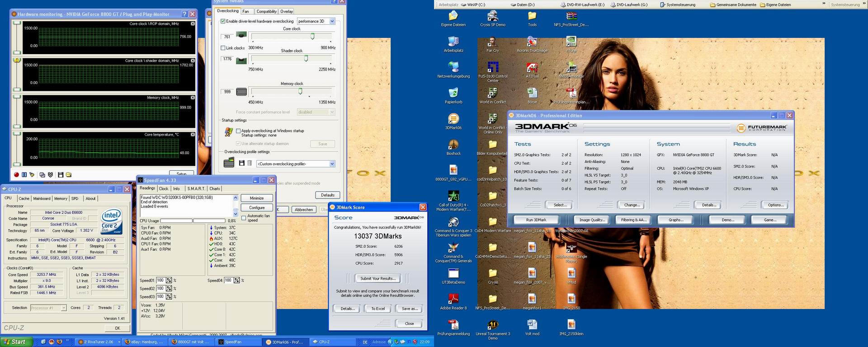This screenshot has width=868, height=347.
Task: Open the Overlay tab in System tweaks
Action: click(x=287, y=11)
